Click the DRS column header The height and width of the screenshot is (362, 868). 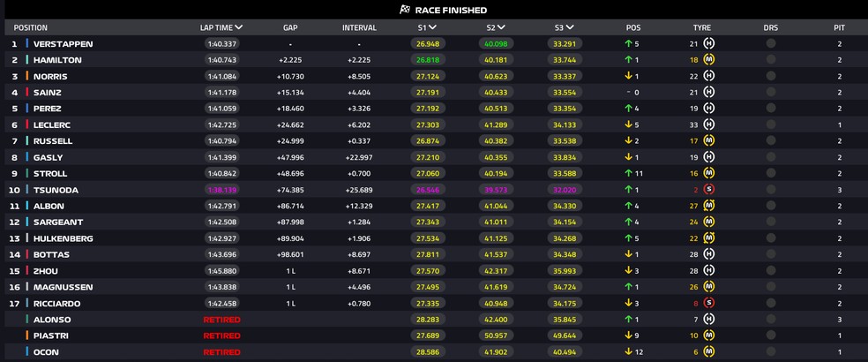(771, 27)
